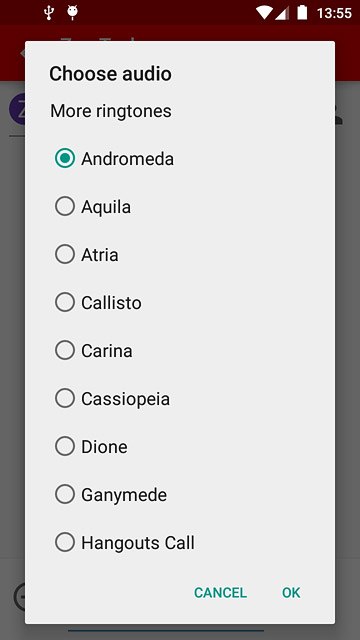
Task: Select Carina from the ringtone list
Action: tap(65, 351)
